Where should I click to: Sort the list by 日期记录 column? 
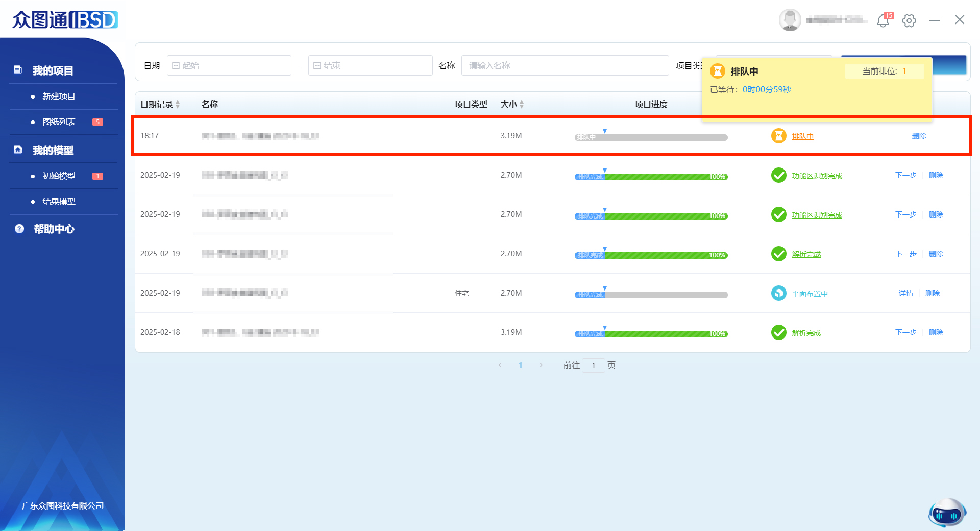point(178,104)
